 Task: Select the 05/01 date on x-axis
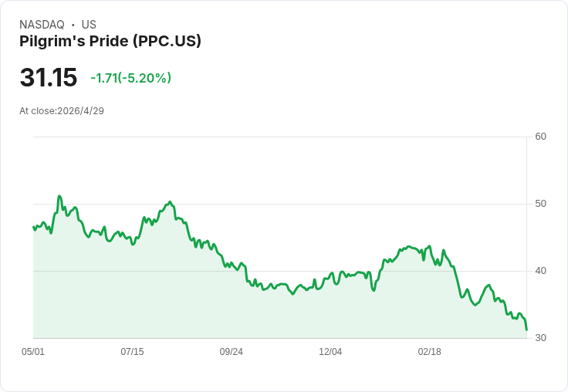33,352
